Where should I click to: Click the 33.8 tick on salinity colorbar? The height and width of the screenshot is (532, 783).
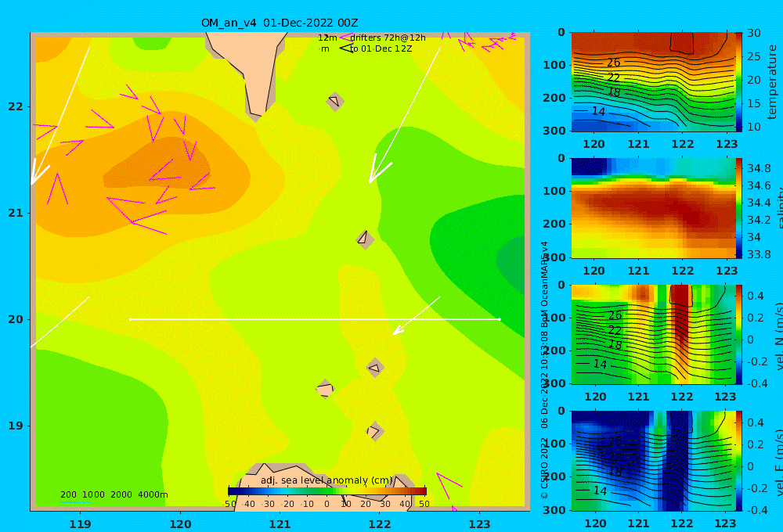[x=759, y=254]
